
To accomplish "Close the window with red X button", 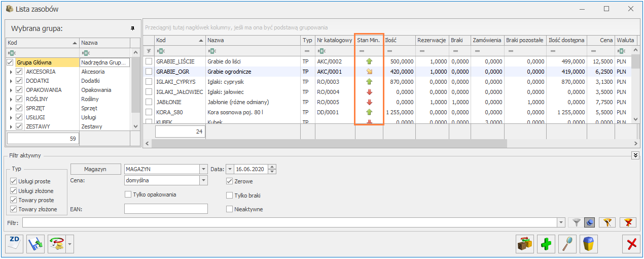I will (x=631, y=244).
